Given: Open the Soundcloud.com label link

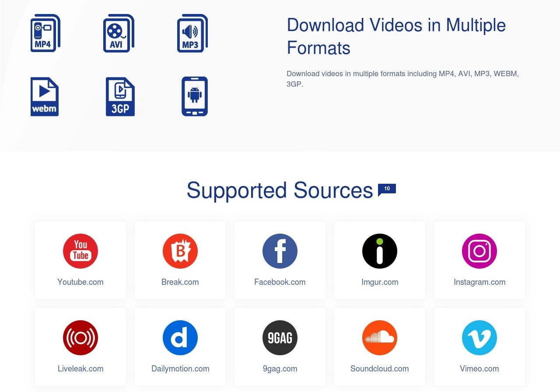Looking at the screenshot, I should tap(380, 369).
